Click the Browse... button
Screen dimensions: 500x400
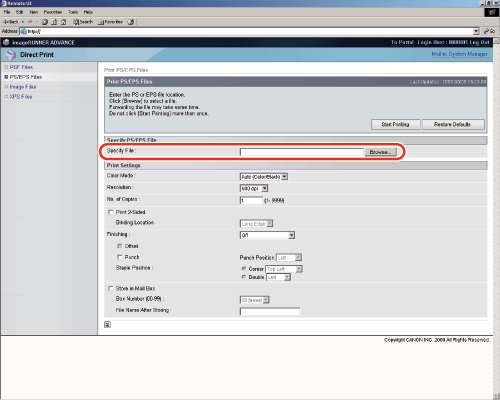pos(380,152)
